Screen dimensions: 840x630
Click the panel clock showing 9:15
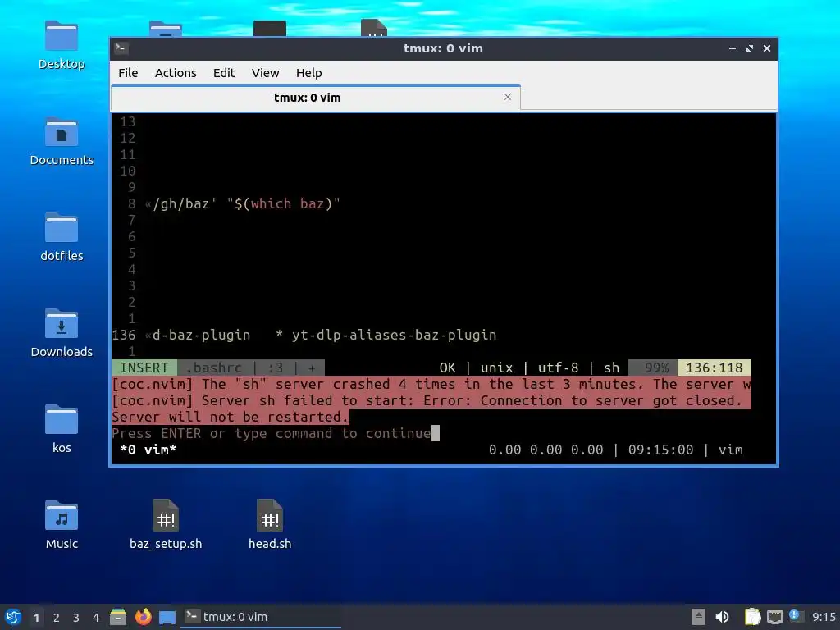(824, 617)
